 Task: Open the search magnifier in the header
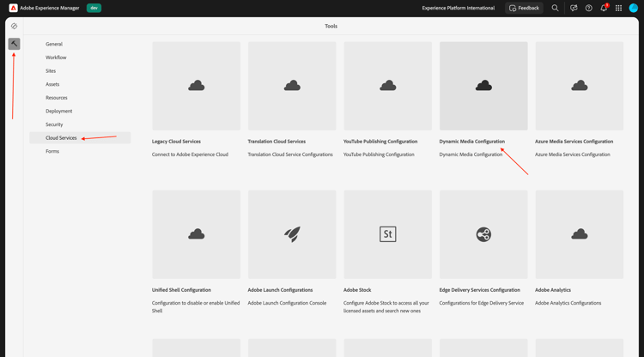(555, 8)
